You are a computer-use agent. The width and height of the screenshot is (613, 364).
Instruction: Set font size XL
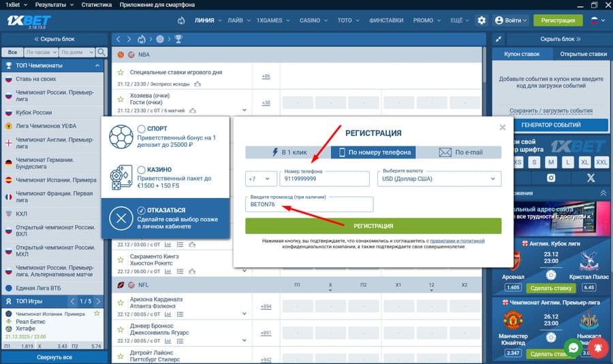(584, 162)
